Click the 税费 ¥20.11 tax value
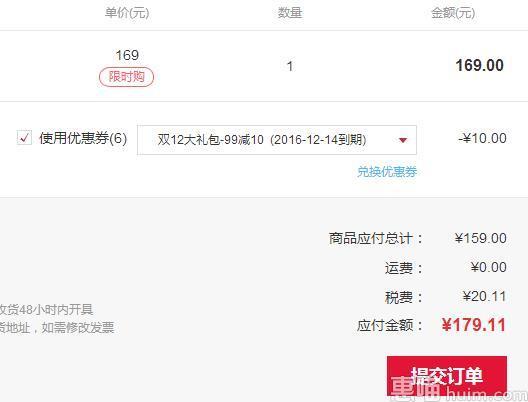The image size is (528, 402). pos(484,297)
